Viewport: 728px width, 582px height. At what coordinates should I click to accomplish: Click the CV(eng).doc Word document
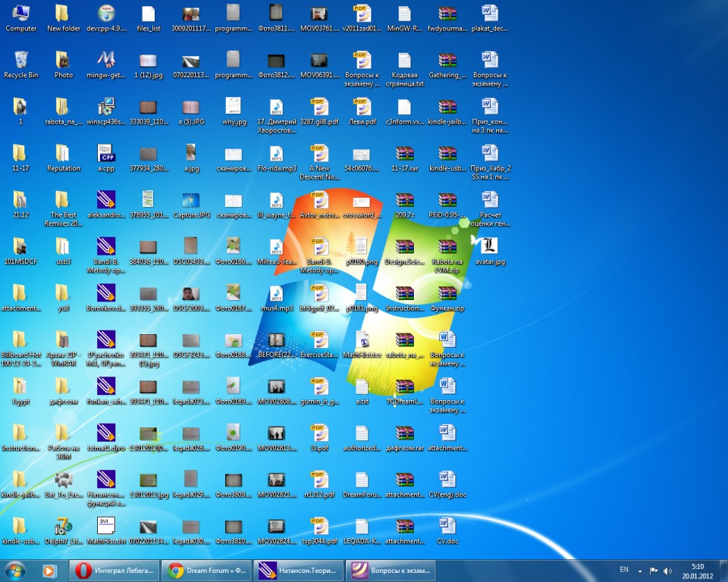[x=447, y=484]
